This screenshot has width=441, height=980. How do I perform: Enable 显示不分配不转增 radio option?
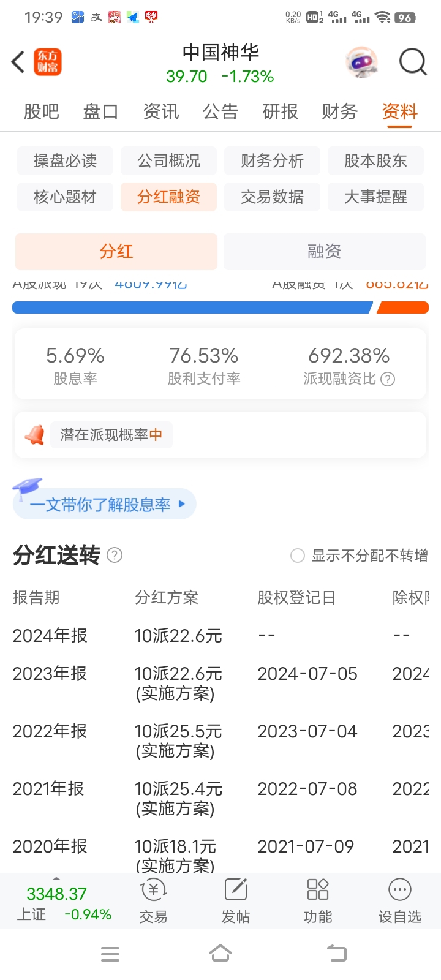click(x=298, y=556)
